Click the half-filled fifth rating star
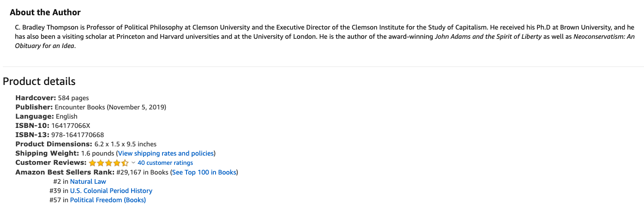This screenshot has height=211, width=644. tap(125, 163)
